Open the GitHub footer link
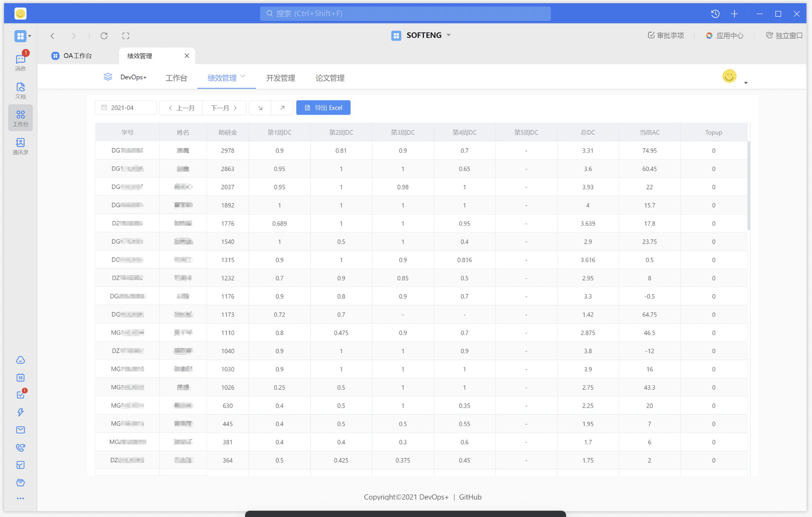Image resolution: width=812 pixels, height=517 pixels. coord(470,497)
